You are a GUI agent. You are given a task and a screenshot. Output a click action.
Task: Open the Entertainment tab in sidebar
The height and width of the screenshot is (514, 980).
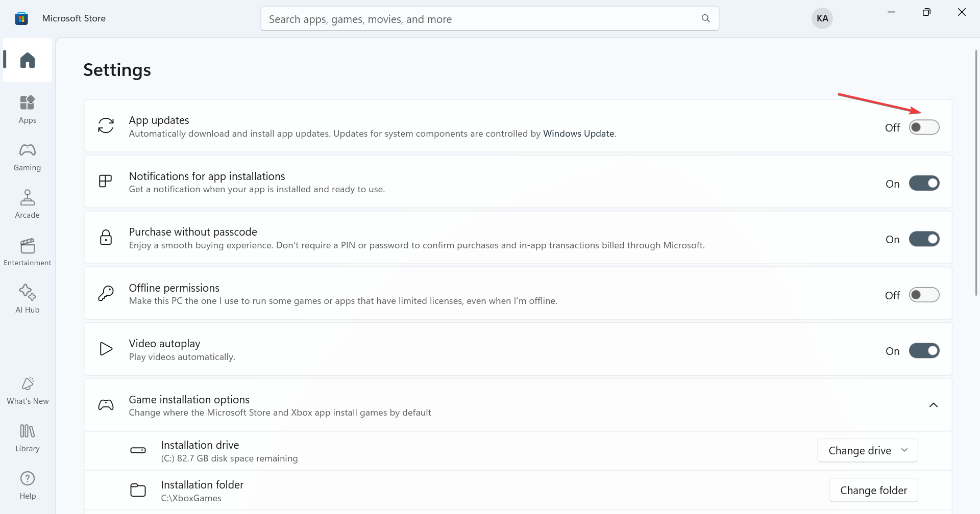click(x=28, y=251)
